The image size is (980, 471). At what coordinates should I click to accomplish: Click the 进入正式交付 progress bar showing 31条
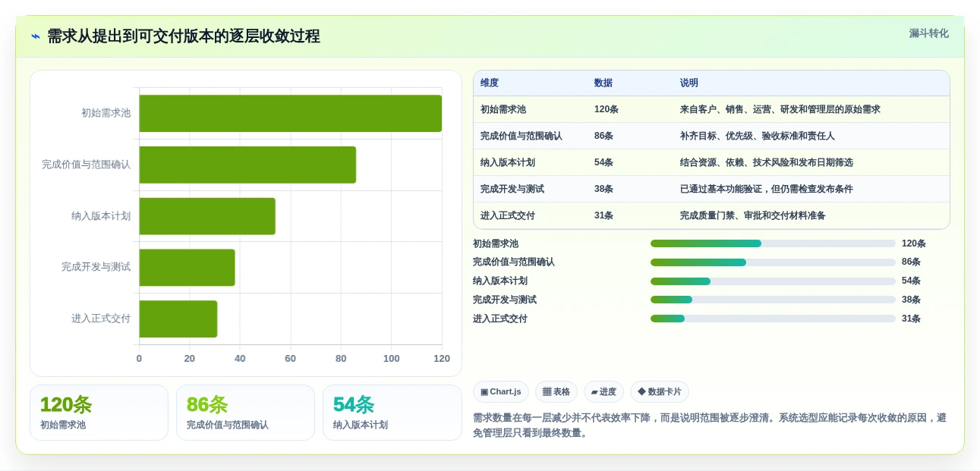click(773, 319)
